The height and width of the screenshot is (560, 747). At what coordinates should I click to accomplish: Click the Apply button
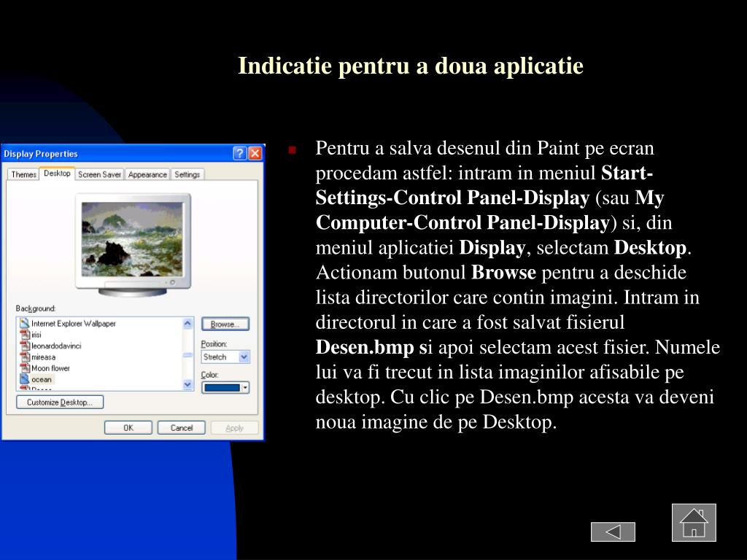(234, 427)
